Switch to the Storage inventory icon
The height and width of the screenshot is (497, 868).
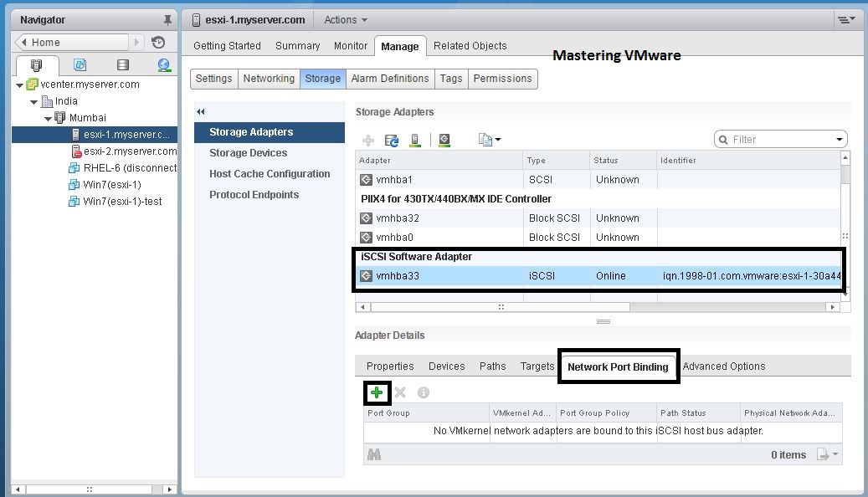pos(123,64)
